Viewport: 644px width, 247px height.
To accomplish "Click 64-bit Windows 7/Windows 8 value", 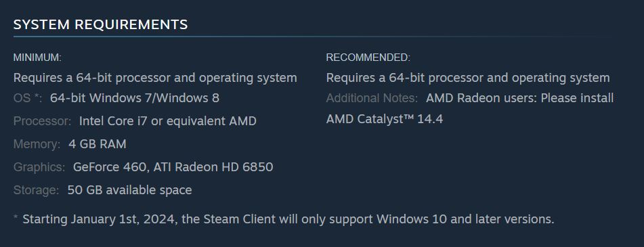I will tap(135, 98).
